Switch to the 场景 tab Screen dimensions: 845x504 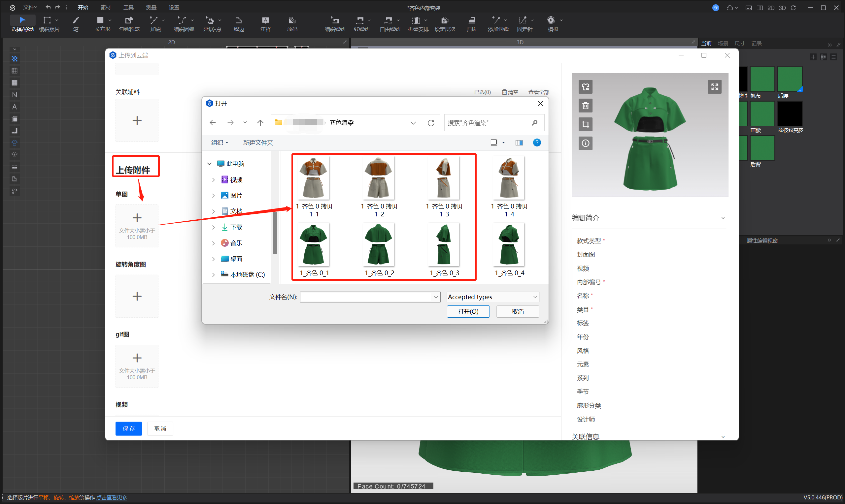pyautogui.click(x=723, y=44)
